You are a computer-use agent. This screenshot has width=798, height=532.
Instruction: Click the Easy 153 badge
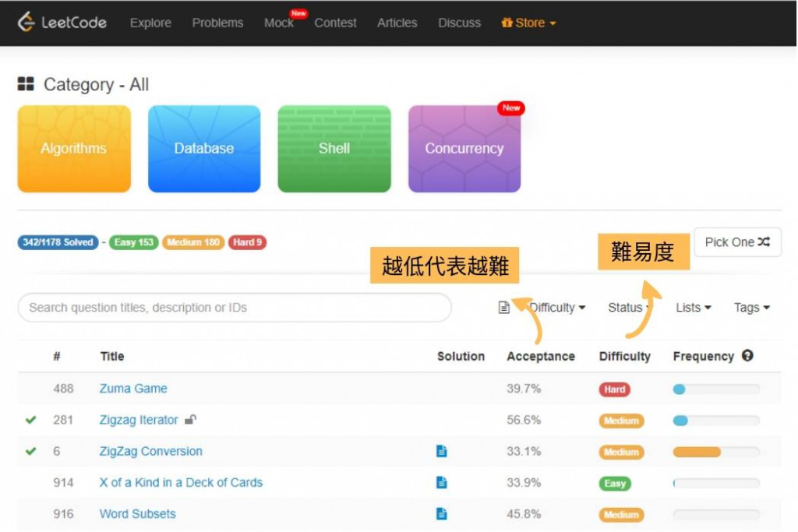pyautogui.click(x=134, y=242)
